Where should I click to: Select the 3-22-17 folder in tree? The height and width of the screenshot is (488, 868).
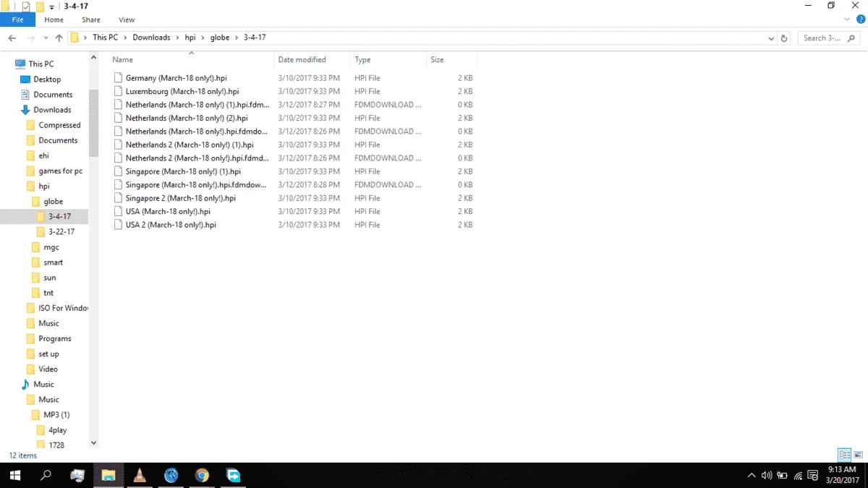coord(61,232)
